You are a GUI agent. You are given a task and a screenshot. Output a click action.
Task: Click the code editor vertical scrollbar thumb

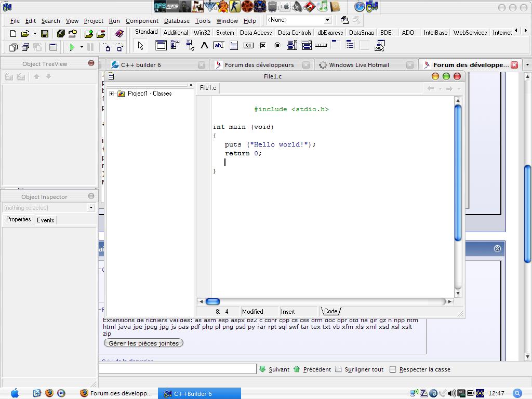pos(458,172)
